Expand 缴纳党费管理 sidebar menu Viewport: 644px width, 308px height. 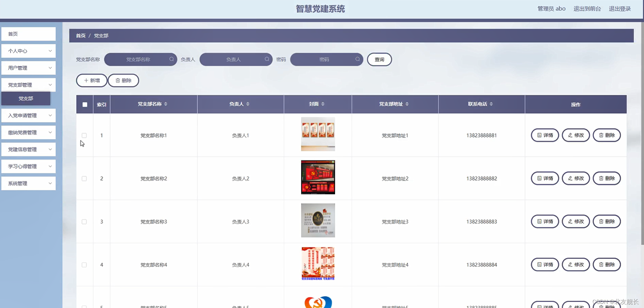[28, 132]
